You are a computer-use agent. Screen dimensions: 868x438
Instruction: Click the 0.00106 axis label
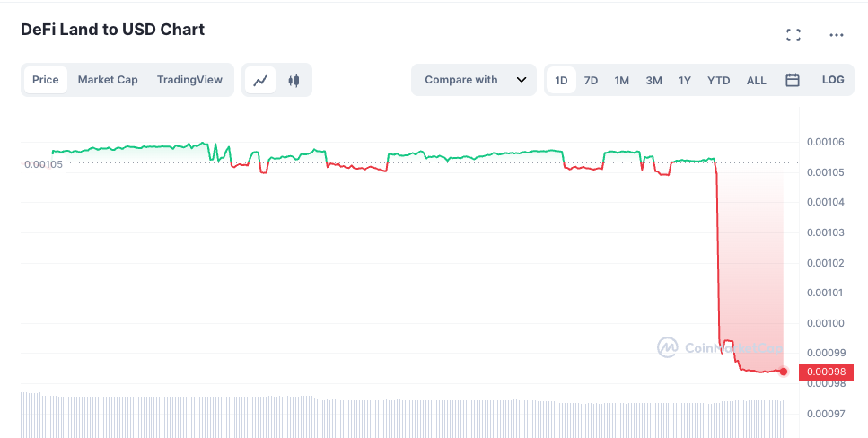[x=826, y=142]
